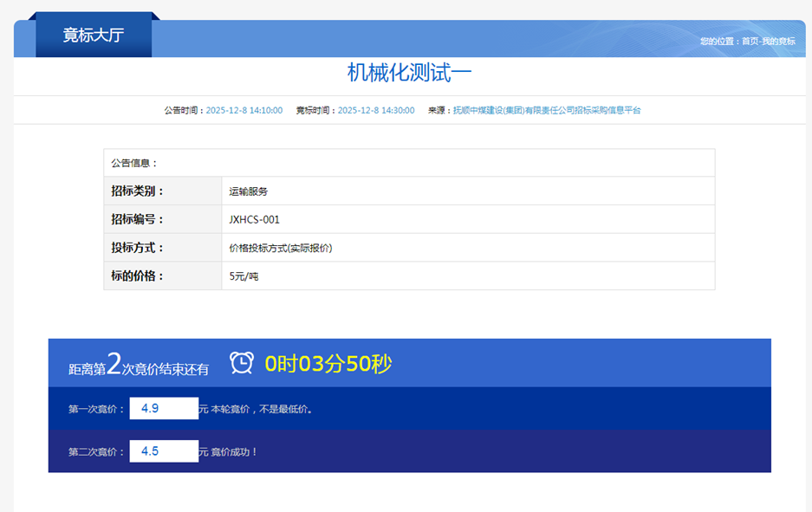
Task: Click the 0时03分50秒 countdown timer
Action: click(x=328, y=363)
